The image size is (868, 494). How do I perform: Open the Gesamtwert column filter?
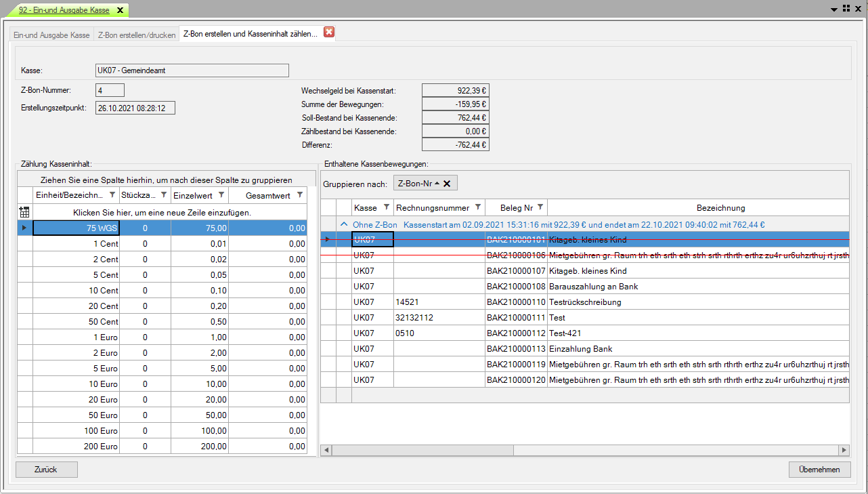pyautogui.click(x=299, y=195)
